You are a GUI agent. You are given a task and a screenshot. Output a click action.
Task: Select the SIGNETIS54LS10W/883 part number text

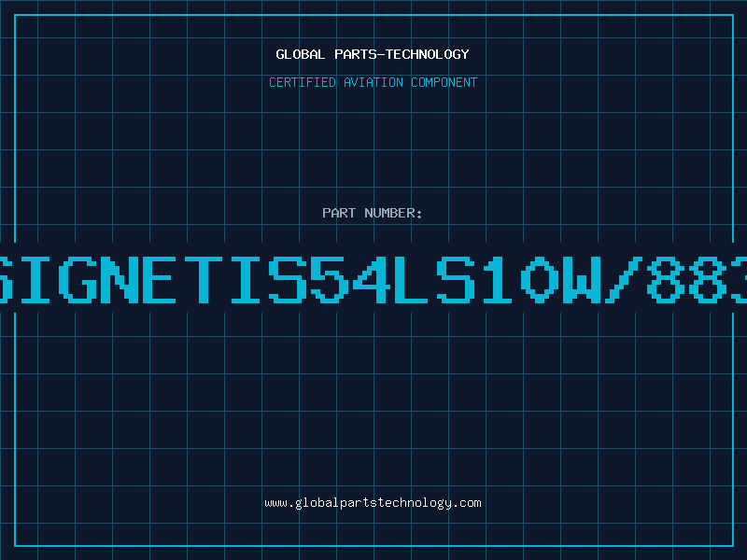click(373, 279)
